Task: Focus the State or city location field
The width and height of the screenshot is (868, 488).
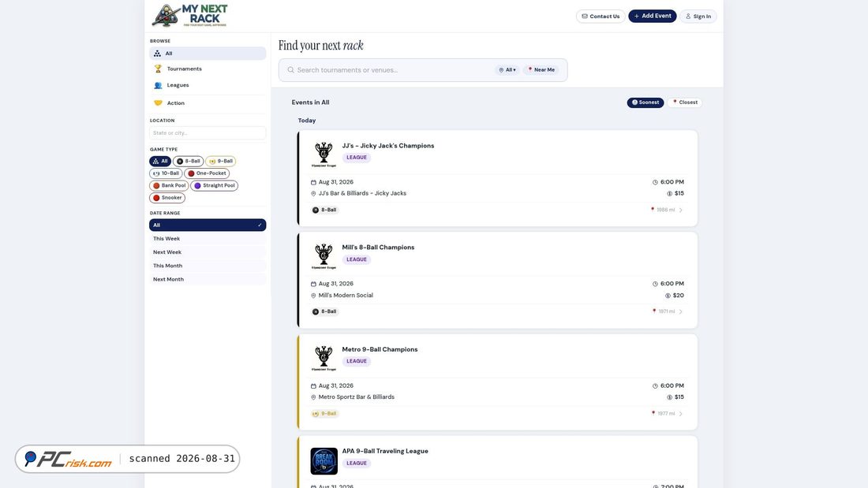Action: coord(208,132)
